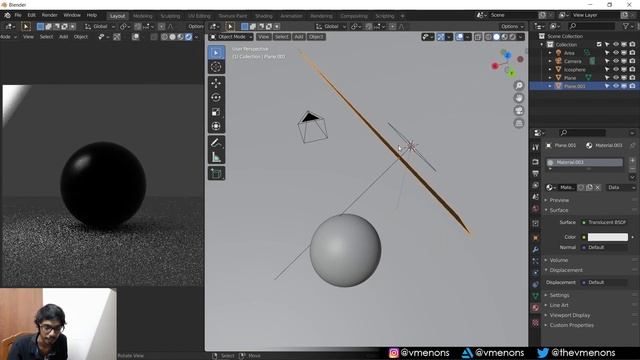Activate the Cursor tool

216,67
